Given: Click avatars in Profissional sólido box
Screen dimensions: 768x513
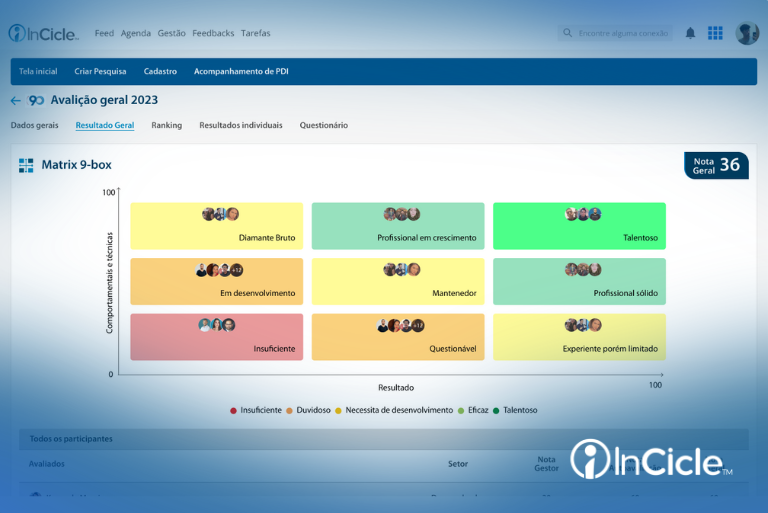Looking at the screenshot, I should [x=583, y=269].
